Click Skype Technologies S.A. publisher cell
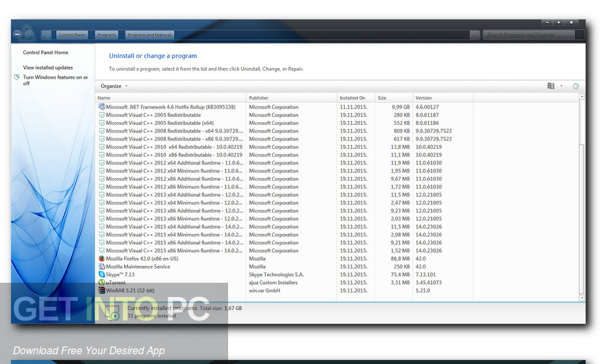 pyautogui.click(x=276, y=274)
